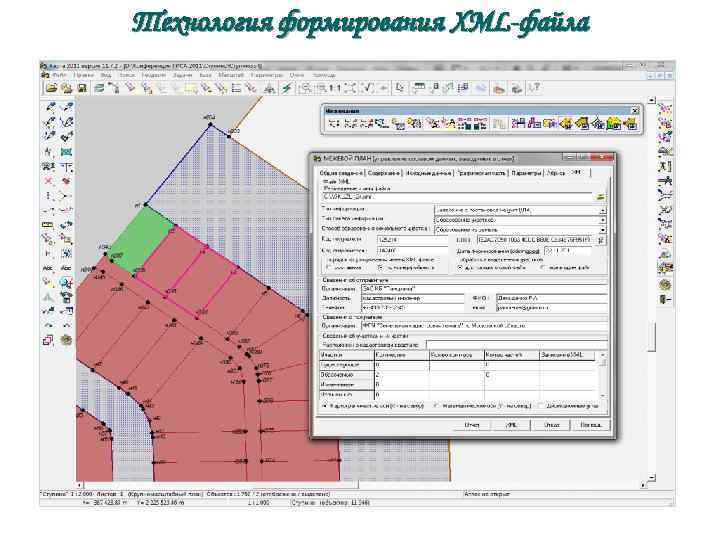
Task: Open the Общие сведения tab
Action: 341,173
